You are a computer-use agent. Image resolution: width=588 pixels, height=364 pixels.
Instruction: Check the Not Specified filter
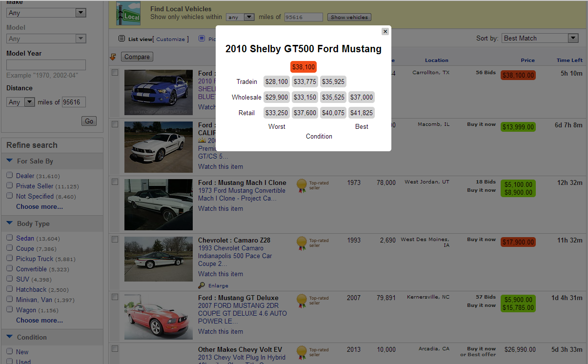point(9,196)
